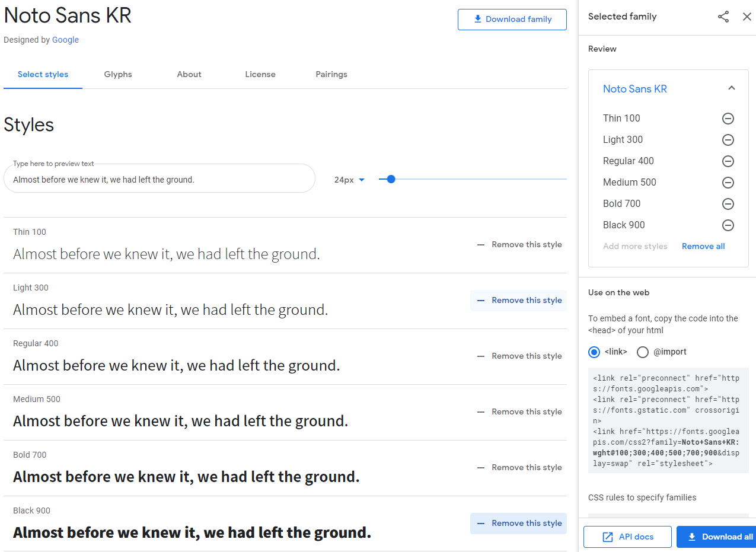The width and height of the screenshot is (756, 552).
Task: Open the Glyphs tab
Action: 118,75
